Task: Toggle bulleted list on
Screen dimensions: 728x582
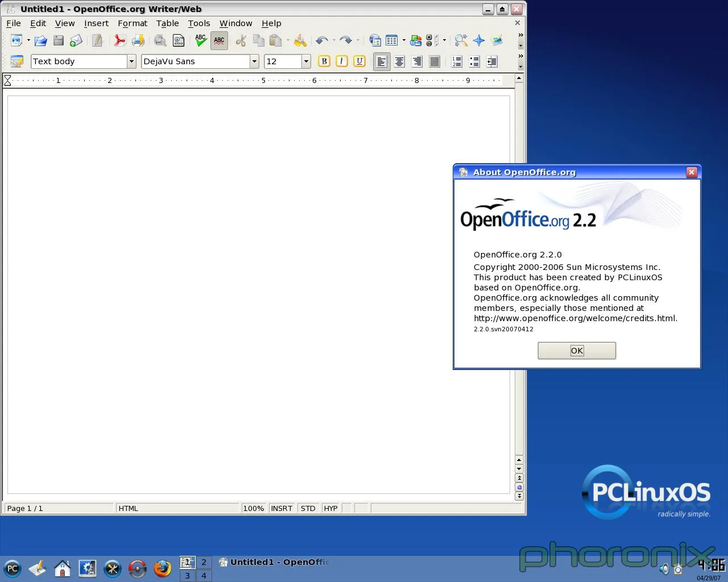Action: click(474, 61)
